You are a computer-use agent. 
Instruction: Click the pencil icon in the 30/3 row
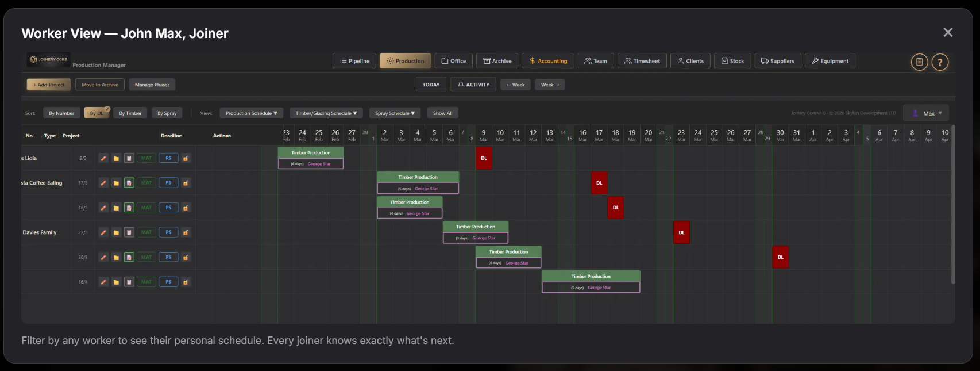pos(103,257)
